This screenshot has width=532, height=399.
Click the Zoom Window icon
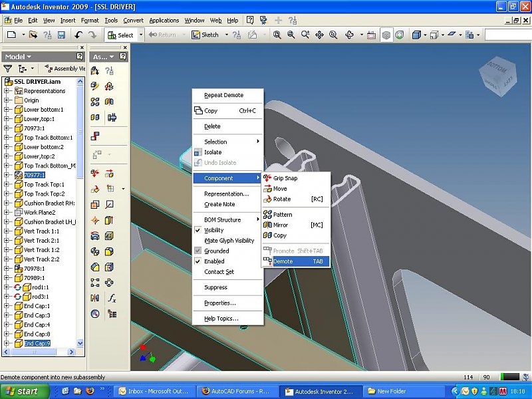click(x=291, y=35)
